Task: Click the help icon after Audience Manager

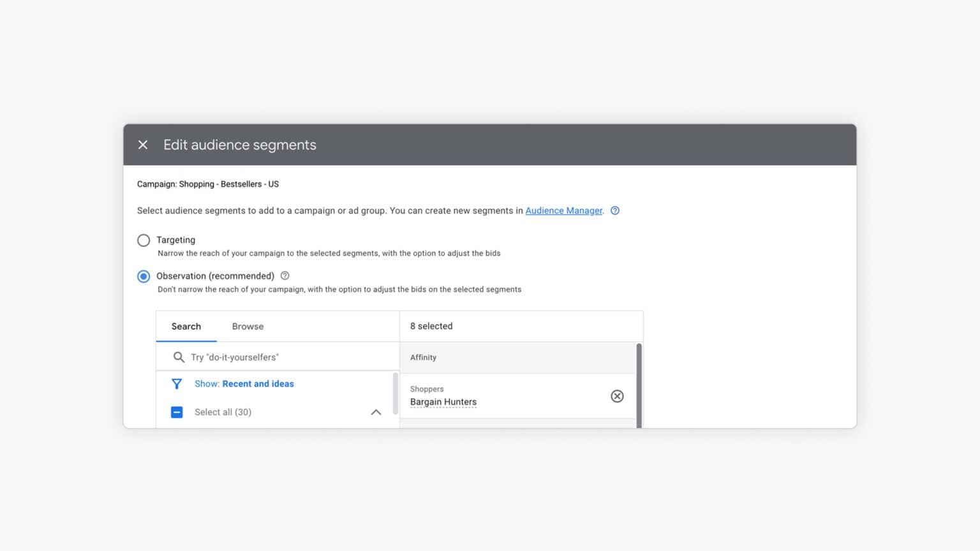Action: click(614, 210)
